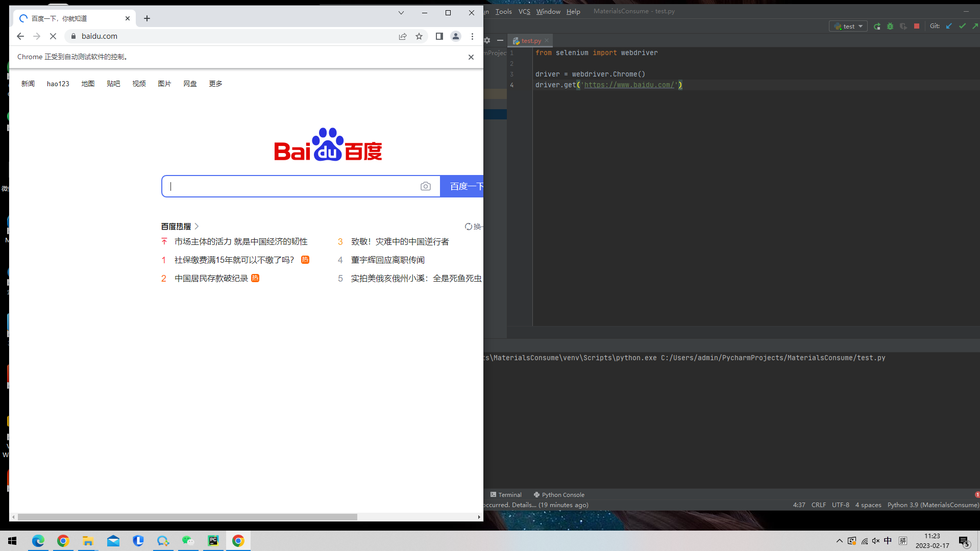Open the VCS menu in PyCharm
Viewport: 980px width, 551px height.
tap(524, 11)
